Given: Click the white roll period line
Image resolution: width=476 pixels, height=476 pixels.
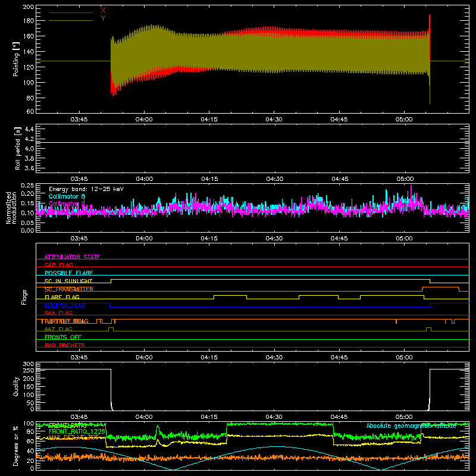Looking at the screenshot, I should coord(252,142).
